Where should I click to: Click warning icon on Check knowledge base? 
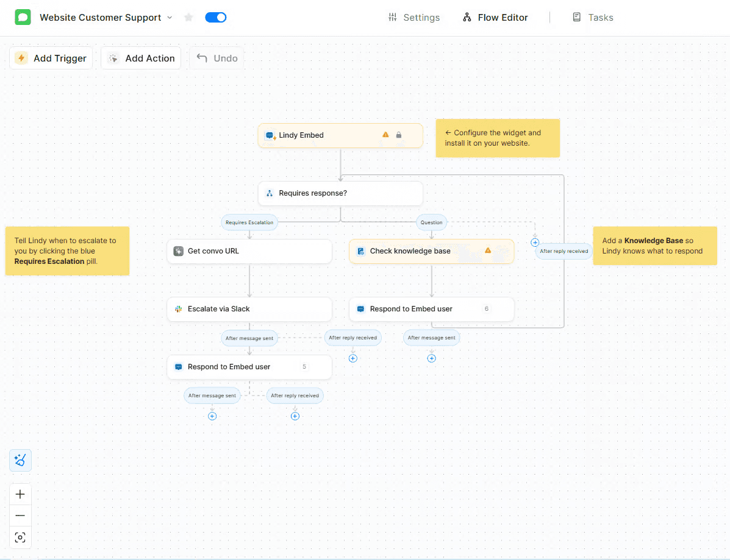pyautogui.click(x=488, y=250)
